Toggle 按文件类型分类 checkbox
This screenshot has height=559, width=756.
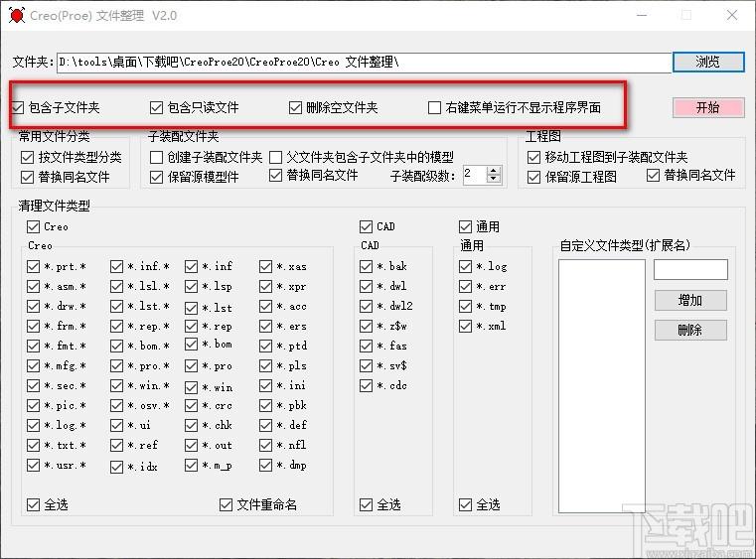click(28, 157)
